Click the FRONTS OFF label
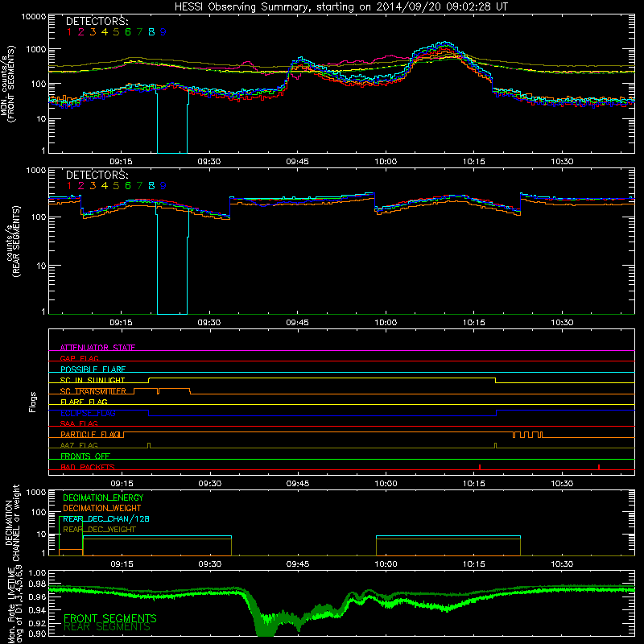 pyautogui.click(x=85, y=456)
